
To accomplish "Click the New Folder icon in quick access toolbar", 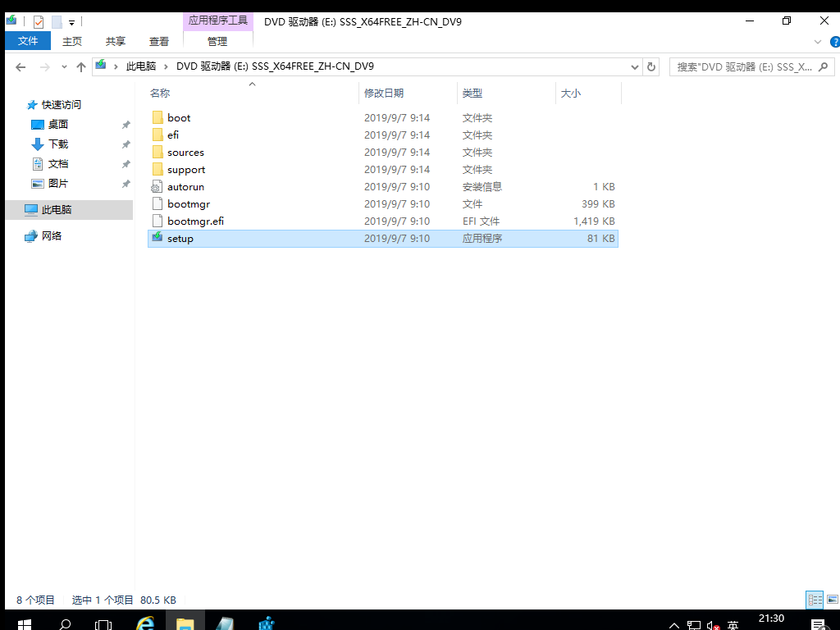I will tap(57, 21).
